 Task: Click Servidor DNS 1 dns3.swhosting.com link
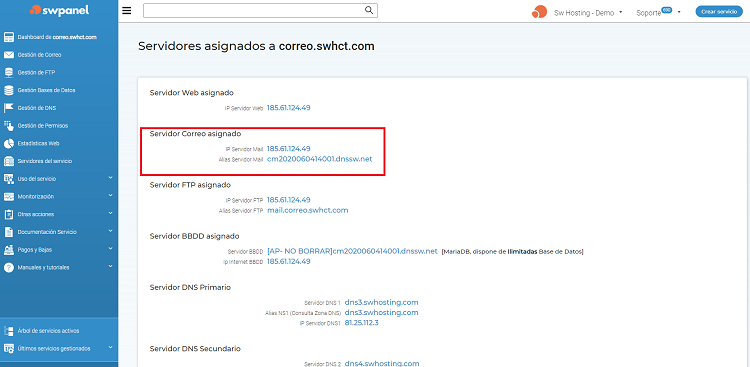[x=381, y=302]
